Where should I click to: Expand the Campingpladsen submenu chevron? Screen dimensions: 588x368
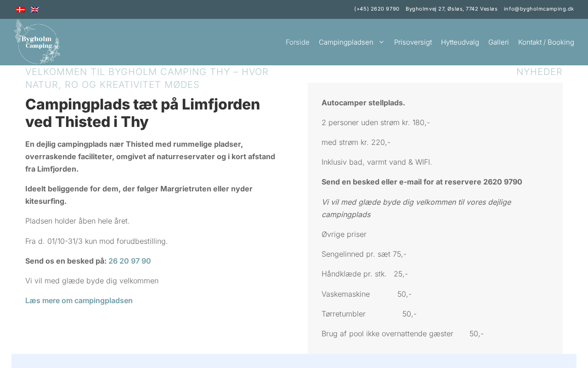[x=381, y=42]
